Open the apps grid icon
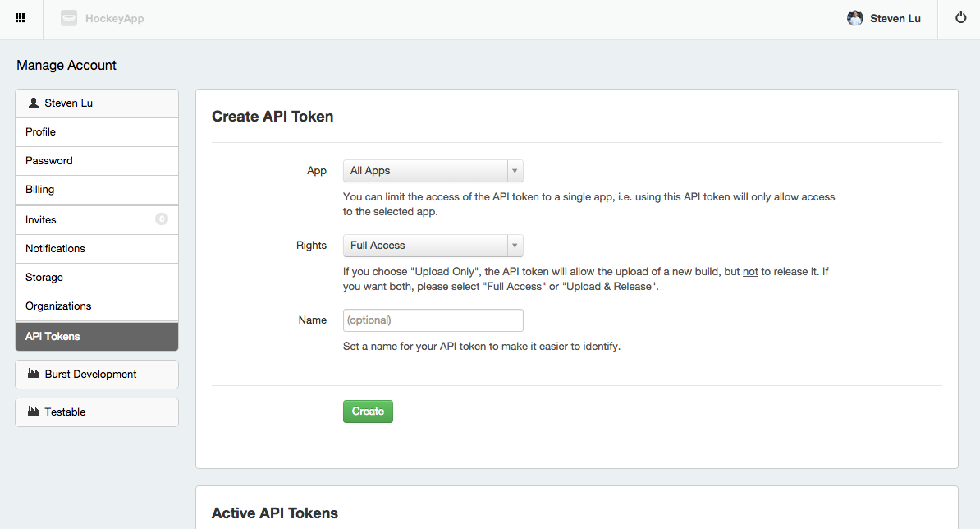This screenshot has height=529, width=980. coord(21,18)
